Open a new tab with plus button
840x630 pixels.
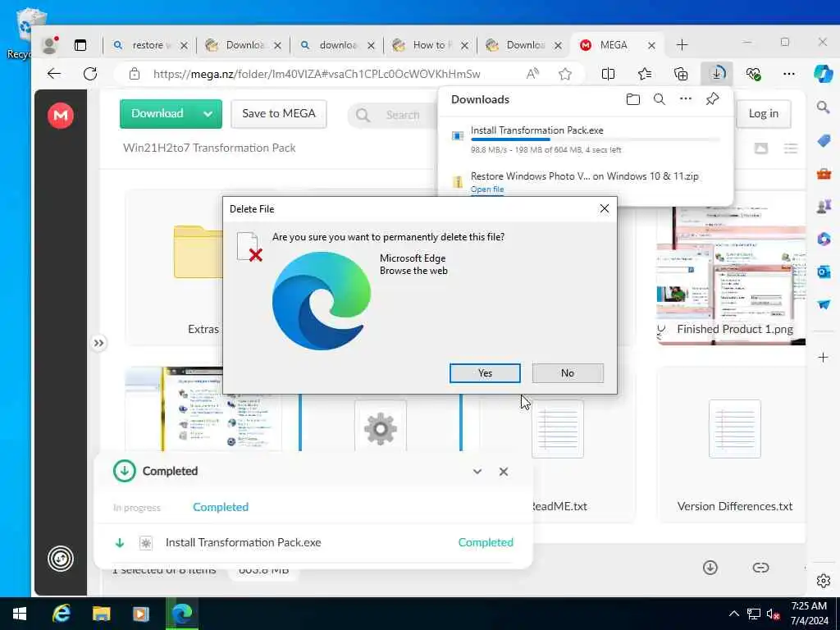[x=682, y=45]
